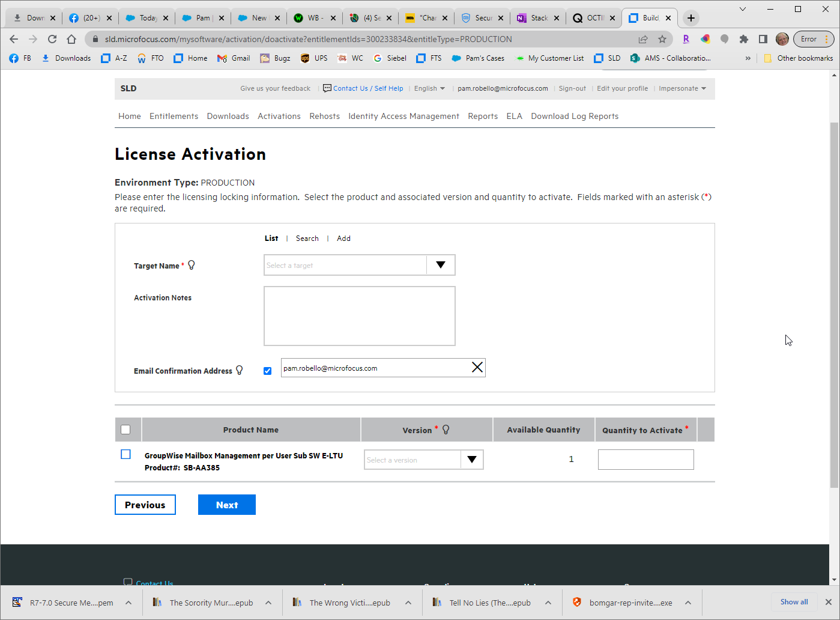Click the Next button

coord(226,505)
